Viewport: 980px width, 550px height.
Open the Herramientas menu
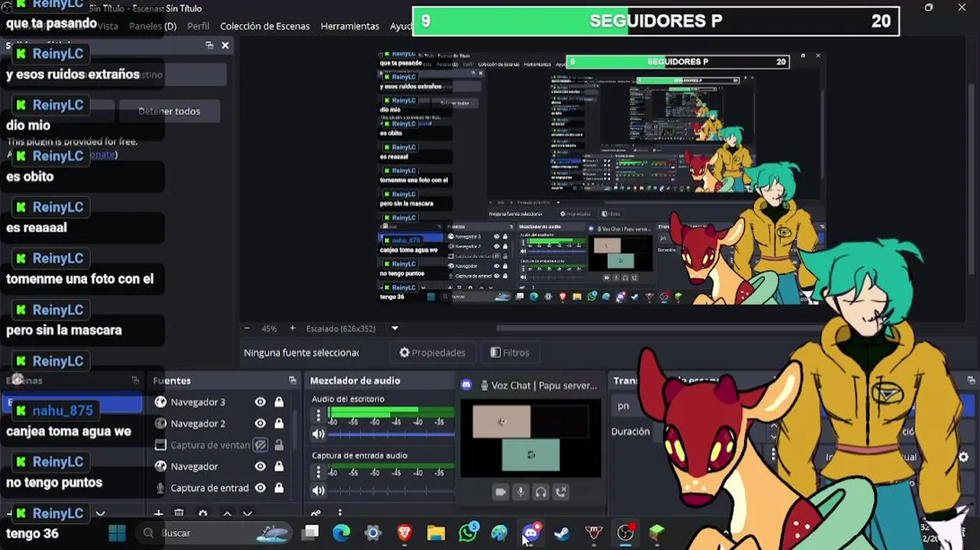tap(350, 26)
